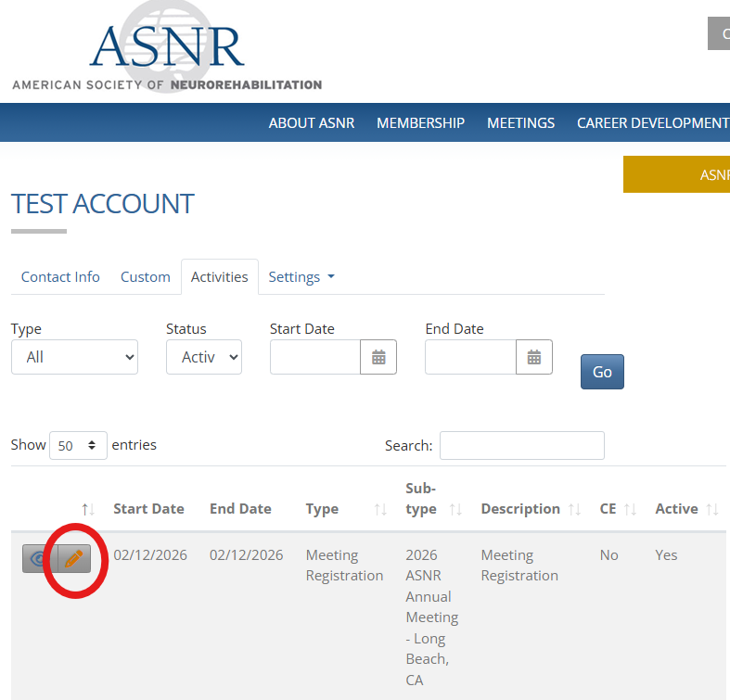
Task: Open the Status dropdown
Action: click(x=204, y=357)
